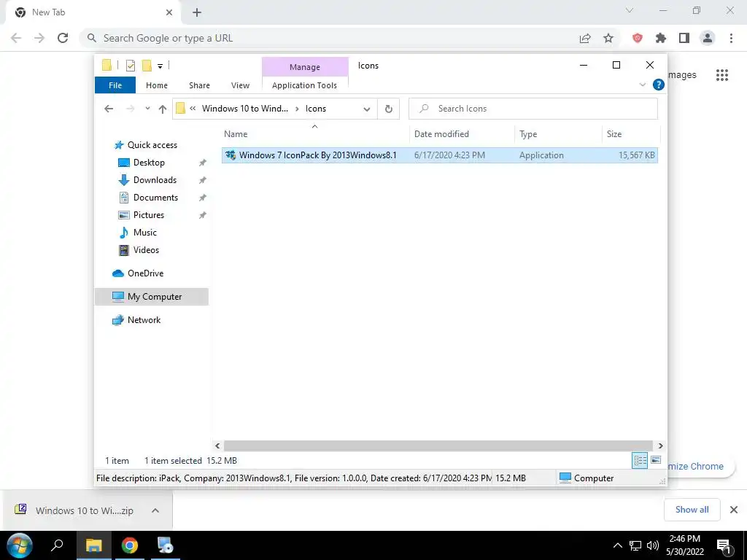Viewport: 747px width, 560px height.
Task: Open the File ribbon tab
Action: click(115, 85)
